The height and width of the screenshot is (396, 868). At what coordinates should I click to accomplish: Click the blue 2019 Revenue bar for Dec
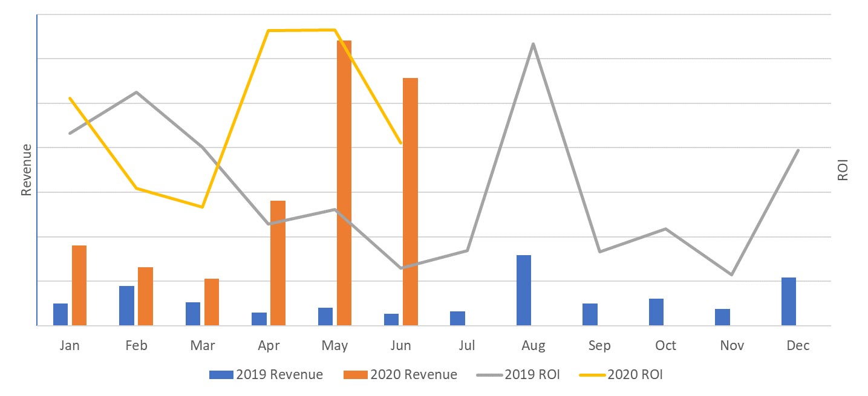[789, 301]
